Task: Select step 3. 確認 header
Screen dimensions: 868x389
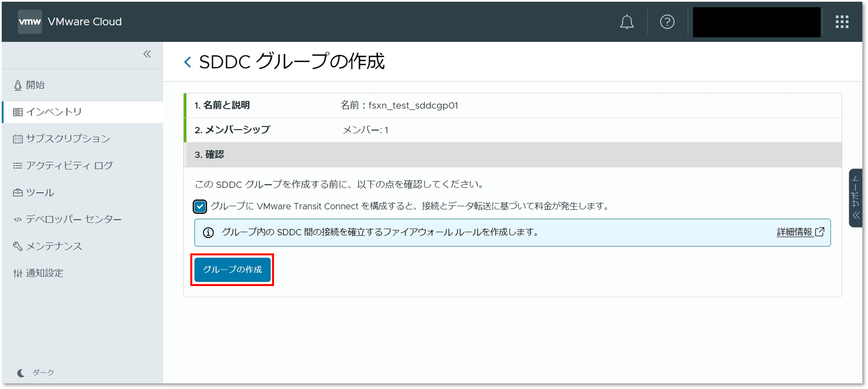Action: (x=512, y=155)
